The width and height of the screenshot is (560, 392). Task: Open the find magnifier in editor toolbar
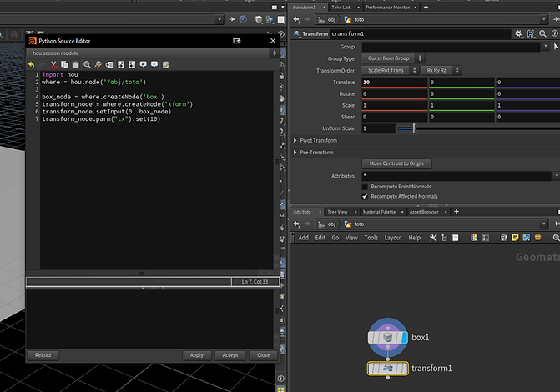tap(87, 64)
